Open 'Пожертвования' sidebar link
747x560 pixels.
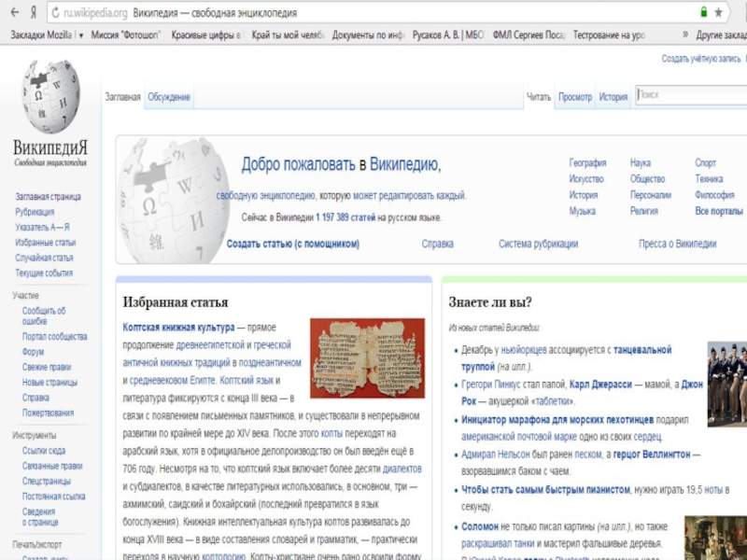tap(48, 413)
